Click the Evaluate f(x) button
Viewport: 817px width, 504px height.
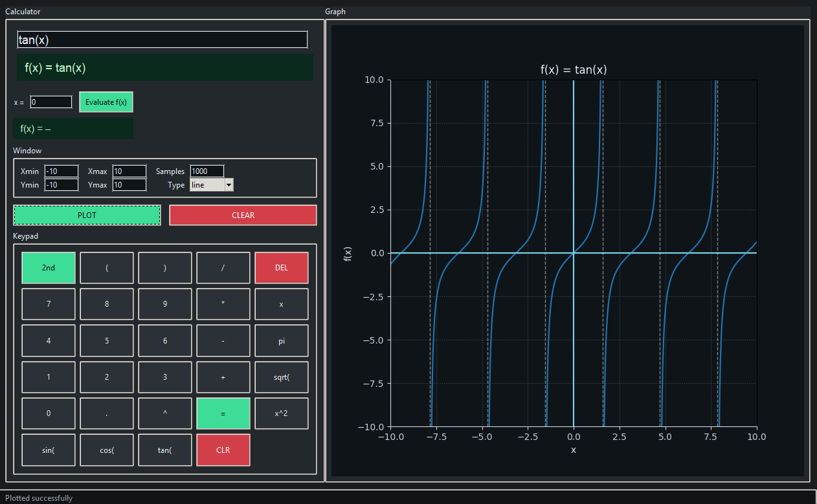pyautogui.click(x=106, y=102)
